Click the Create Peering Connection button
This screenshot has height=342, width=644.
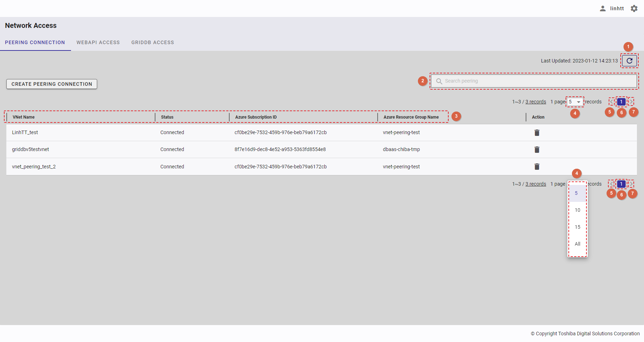click(52, 84)
